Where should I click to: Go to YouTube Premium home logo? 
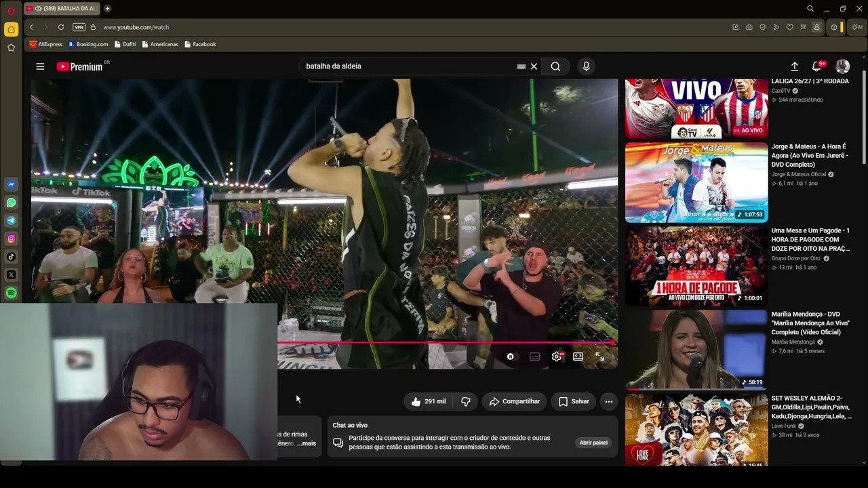81,66
